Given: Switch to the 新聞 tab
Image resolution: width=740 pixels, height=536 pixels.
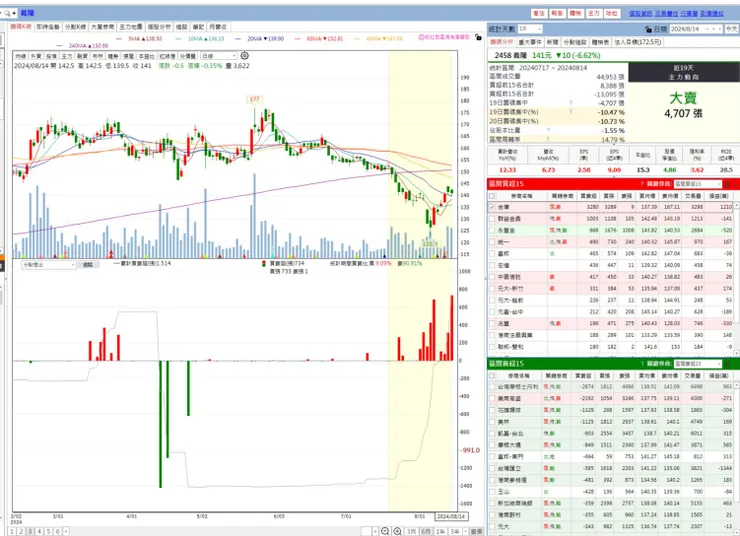Looking at the screenshot, I should pos(552,42).
